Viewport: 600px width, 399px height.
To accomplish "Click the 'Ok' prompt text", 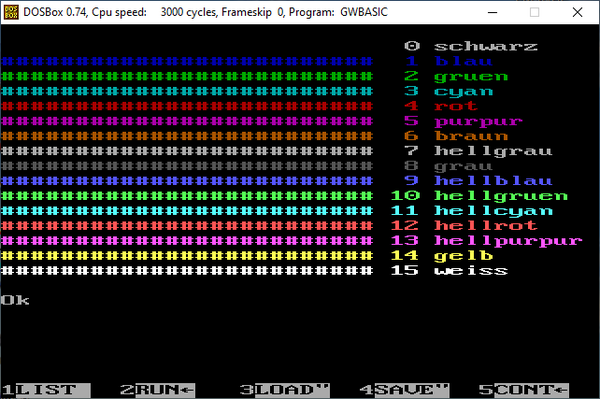I will (15, 300).
